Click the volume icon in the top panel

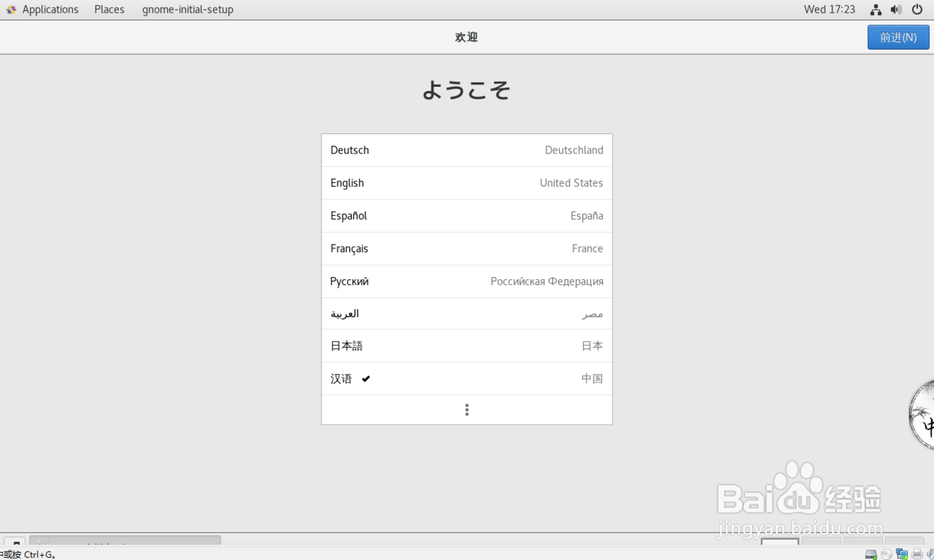896,9
